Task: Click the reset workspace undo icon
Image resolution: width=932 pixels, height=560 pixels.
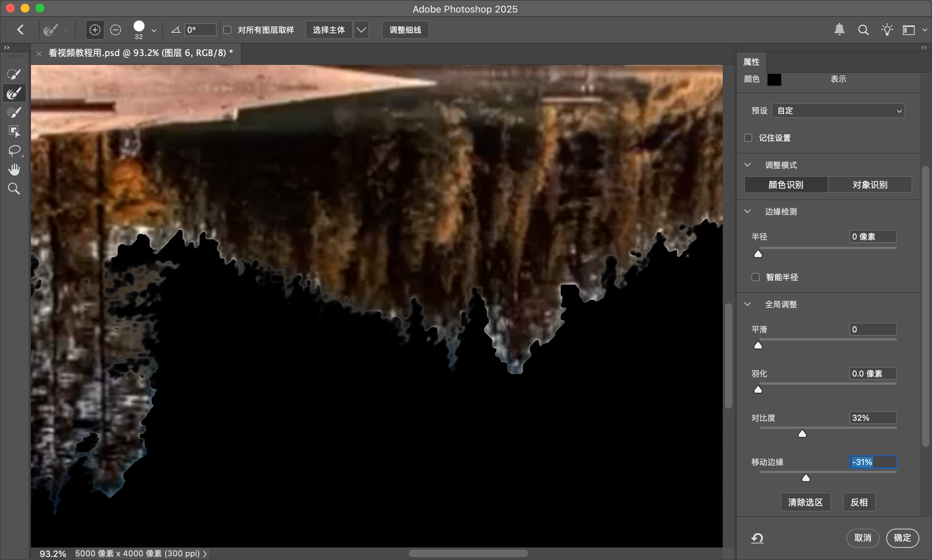Action: [x=757, y=538]
